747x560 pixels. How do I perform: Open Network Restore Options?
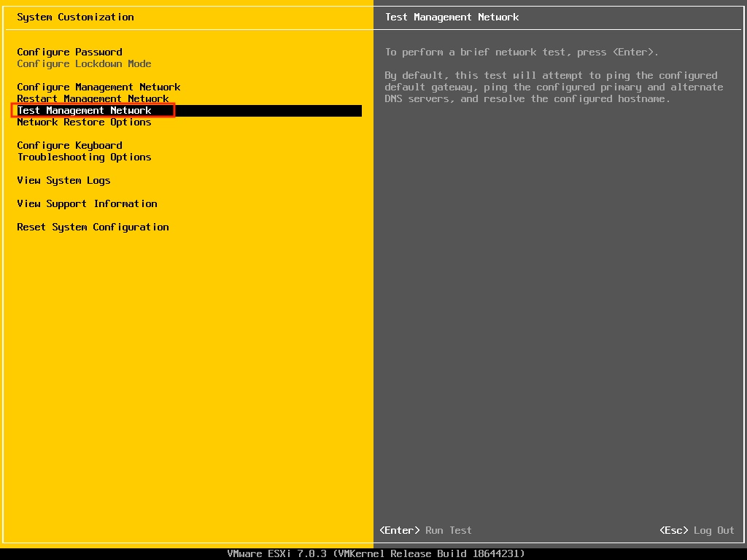[x=84, y=122]
